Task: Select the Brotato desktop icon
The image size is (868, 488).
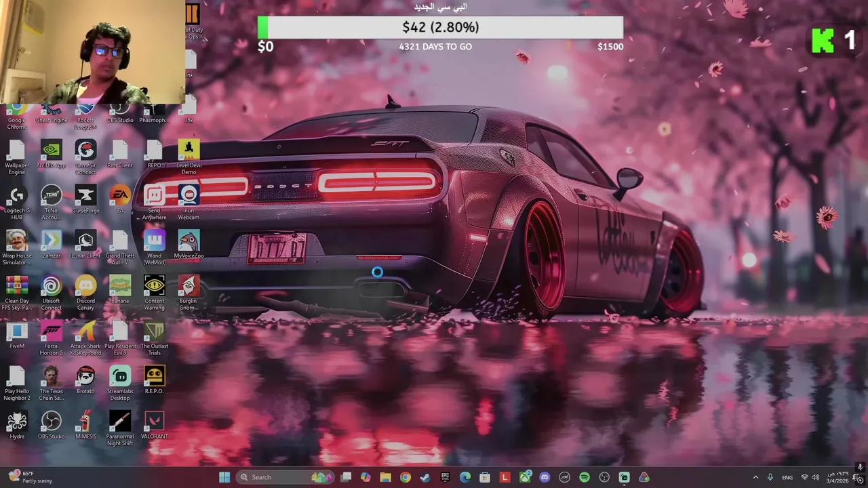Action: (85, 381)
